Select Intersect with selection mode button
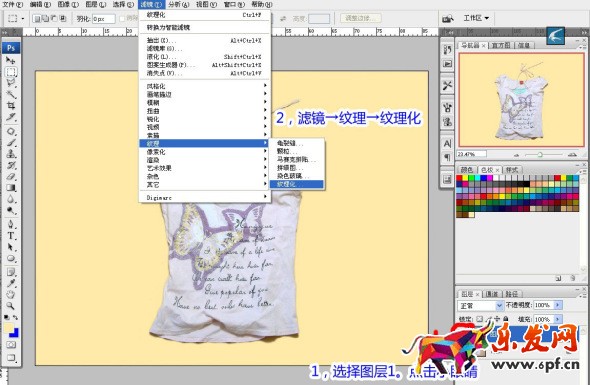This screenshot has height=385, width=590. click(63, 18)
